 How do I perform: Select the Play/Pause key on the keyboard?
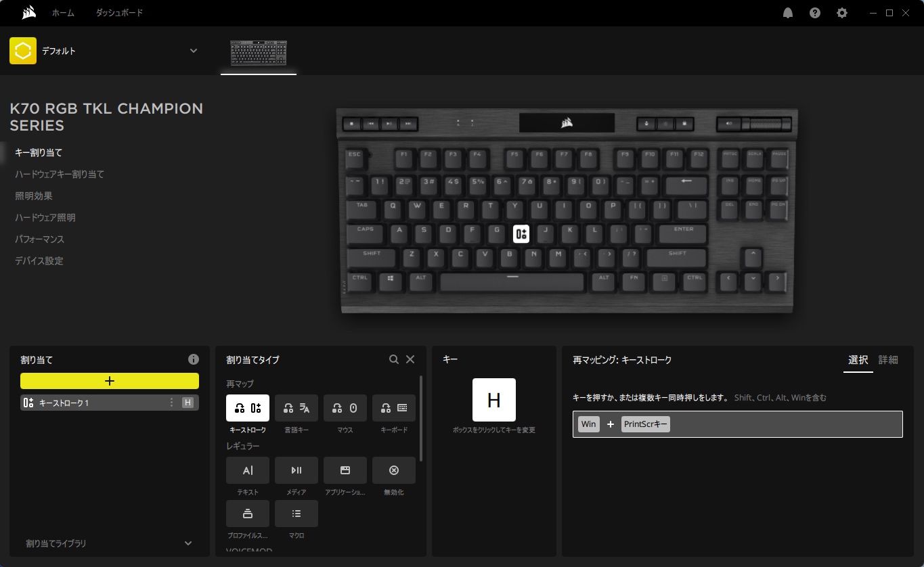point(389,124)
